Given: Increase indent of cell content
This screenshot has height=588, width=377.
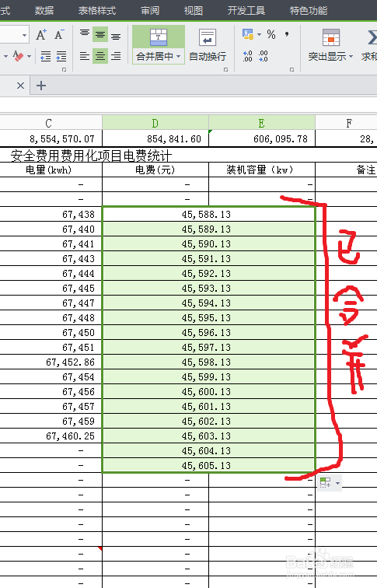Looking at the screenshot, I should coord(61,56).
